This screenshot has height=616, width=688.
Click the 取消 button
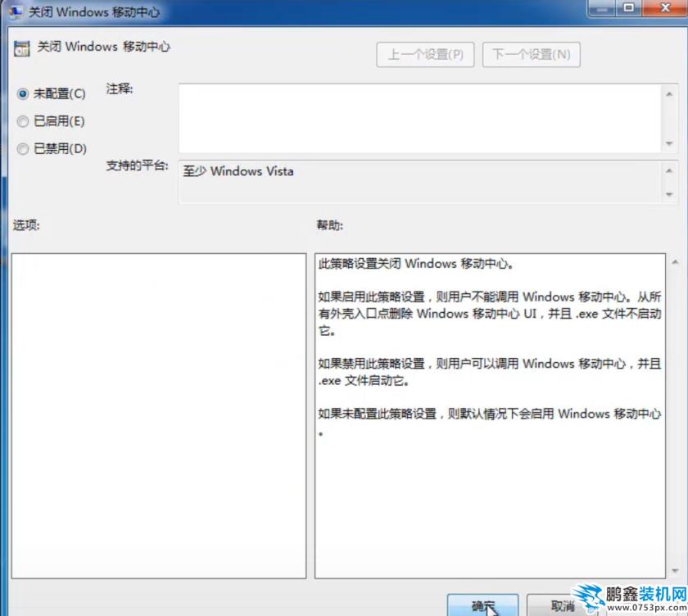563,605
